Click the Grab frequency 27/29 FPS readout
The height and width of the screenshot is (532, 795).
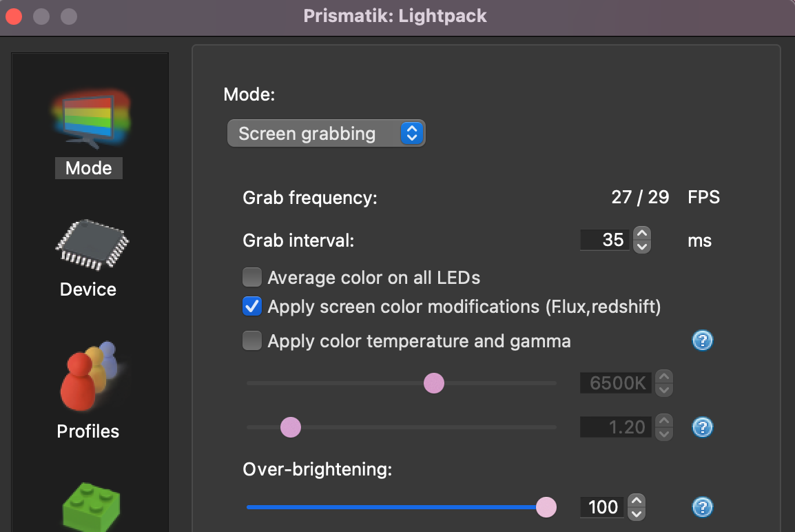point(640,197)
